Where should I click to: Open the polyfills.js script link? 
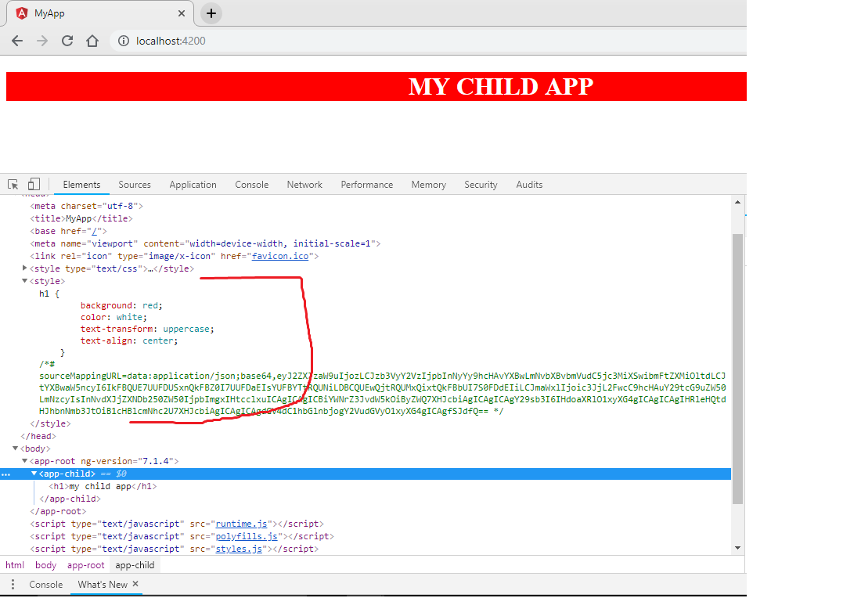click(x=246, y=536)
